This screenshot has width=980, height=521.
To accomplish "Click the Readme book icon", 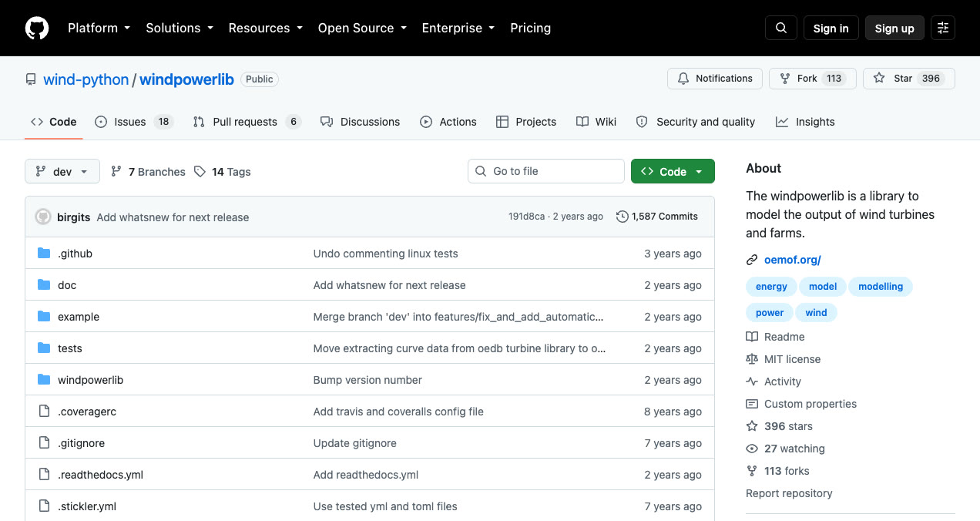I will [x=752, y=337].
